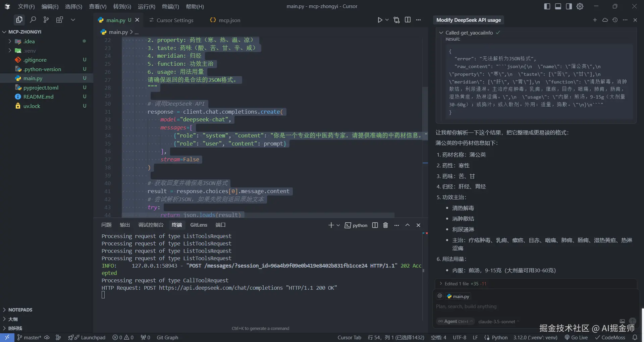Screen dimensions: 644x342
Task: Open the claude-3.5-sonnet model selector
Action: click(499, 322)
